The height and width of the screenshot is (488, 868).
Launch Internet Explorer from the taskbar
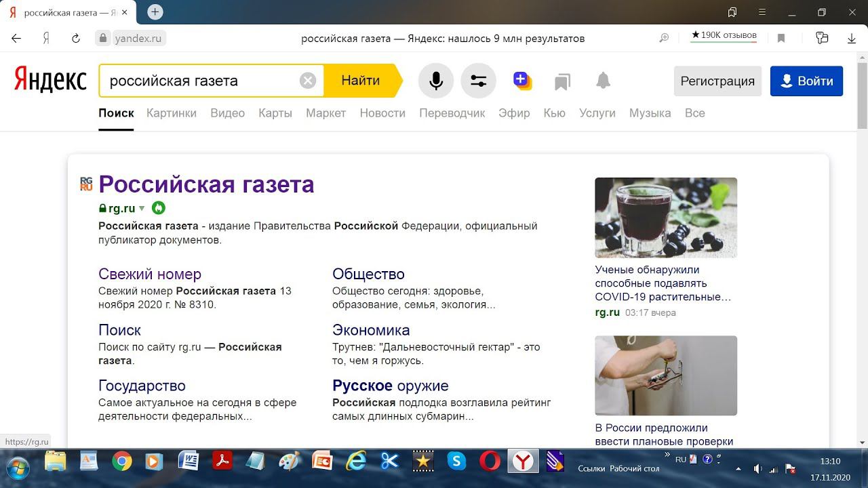[356, 462]
